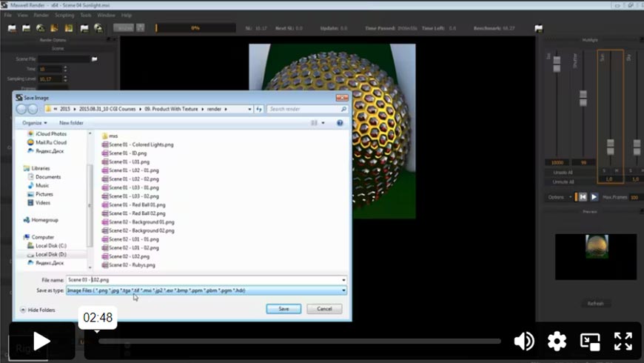Play the Multilight animation
Image resolution: width=644 pixels, height=363 pixels.
(x=594, y=197)
